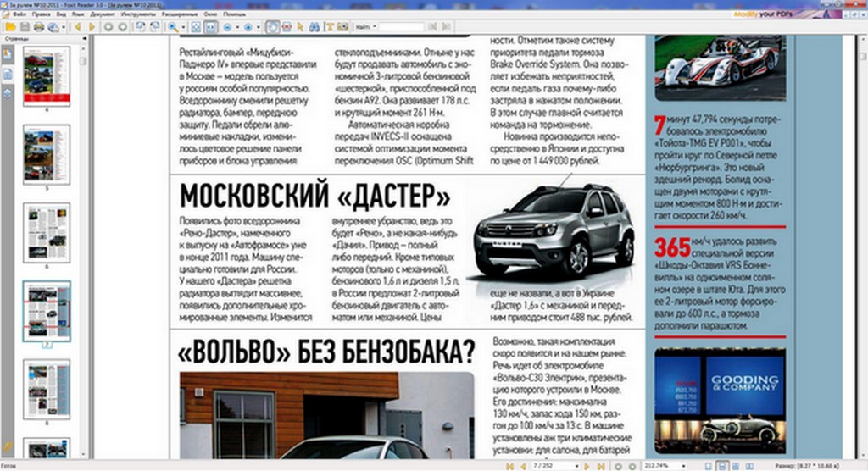Go to previous page with yellow left arrow
This screenshot has width=868, height=471.
(x=77, y=26)
